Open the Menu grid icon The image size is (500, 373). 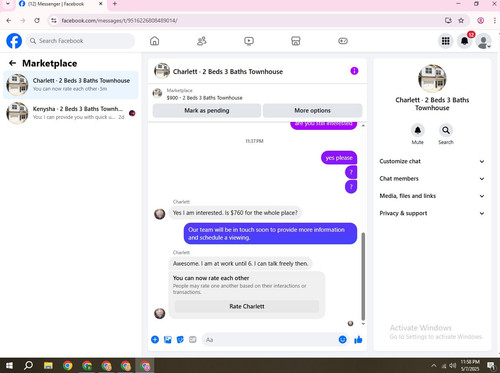tap(445, 41)
